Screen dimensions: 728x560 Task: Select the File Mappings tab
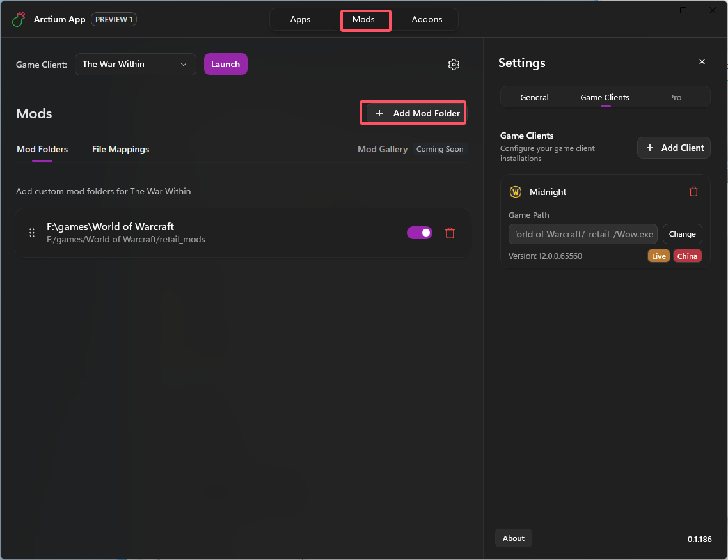coord(120,149)
